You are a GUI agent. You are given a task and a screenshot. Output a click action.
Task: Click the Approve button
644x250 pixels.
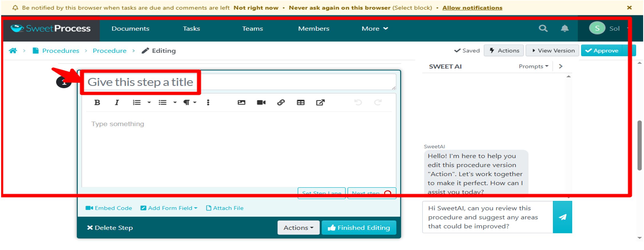(602, 51)
